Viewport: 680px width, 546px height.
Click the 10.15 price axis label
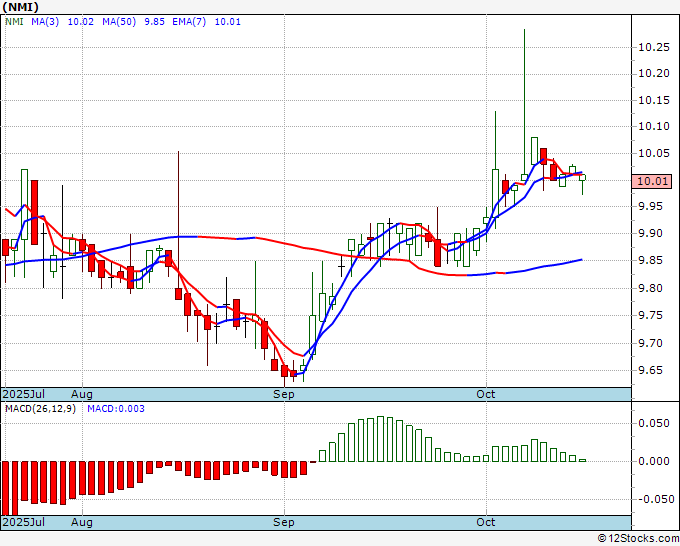pyautogui.click(x=654, y=101)
